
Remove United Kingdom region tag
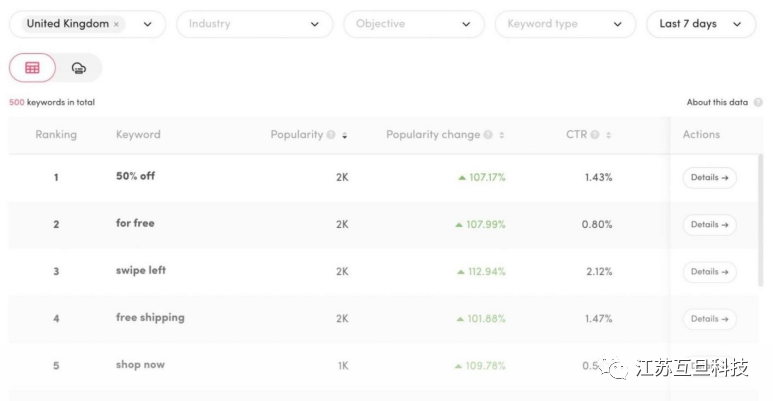click(x=116, y=24)
